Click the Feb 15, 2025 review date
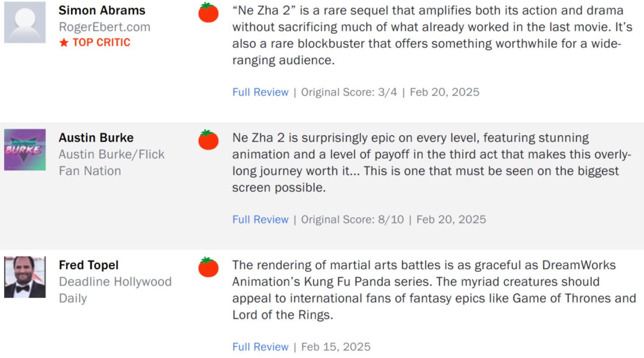The width and height of the screenshot is (644, 358). [x=336, y=347]
